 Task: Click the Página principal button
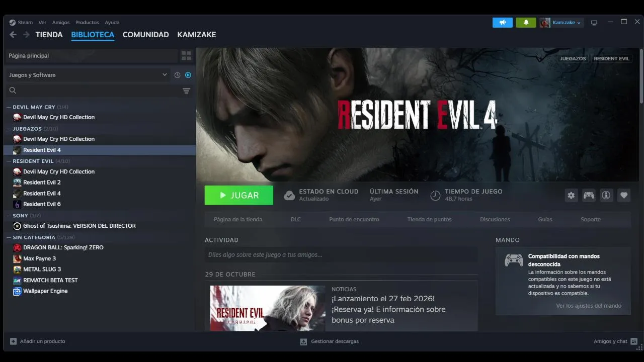click(92, 56)
